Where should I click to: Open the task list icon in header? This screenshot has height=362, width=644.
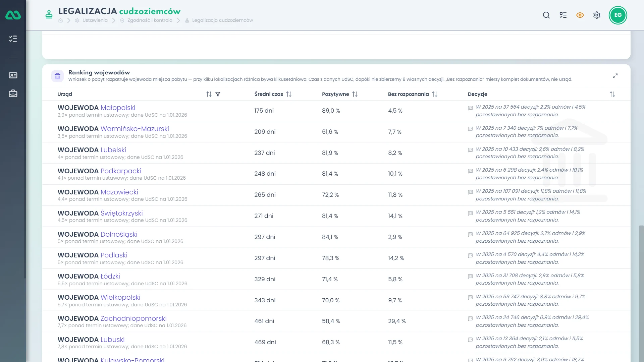pos(563,15)
